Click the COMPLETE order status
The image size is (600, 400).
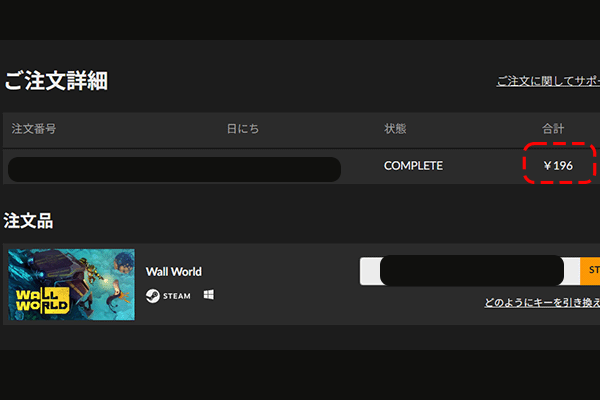click(x=413, y=165)
